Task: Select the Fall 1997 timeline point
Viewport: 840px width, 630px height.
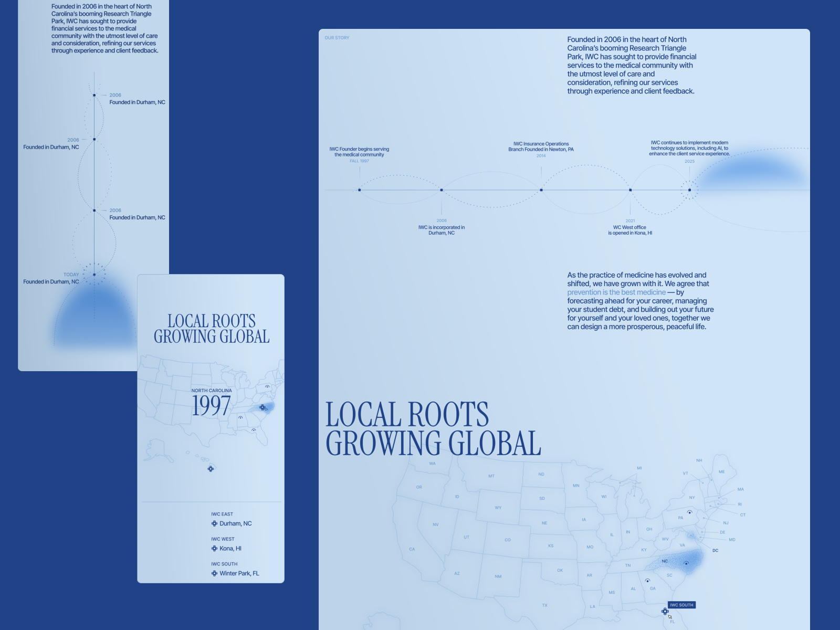Action: (x=359, y=190)
